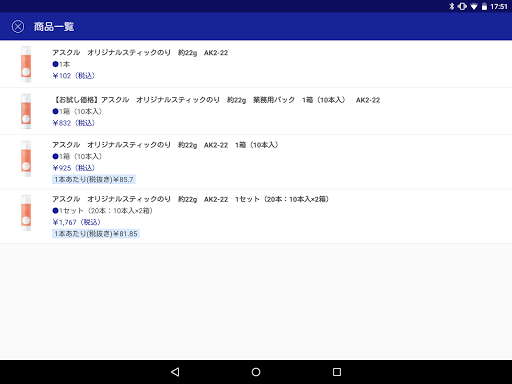
Task: Select product title ending with 約22g AK2-22 only
Action: pyautogui.click(x=140, y=53)
